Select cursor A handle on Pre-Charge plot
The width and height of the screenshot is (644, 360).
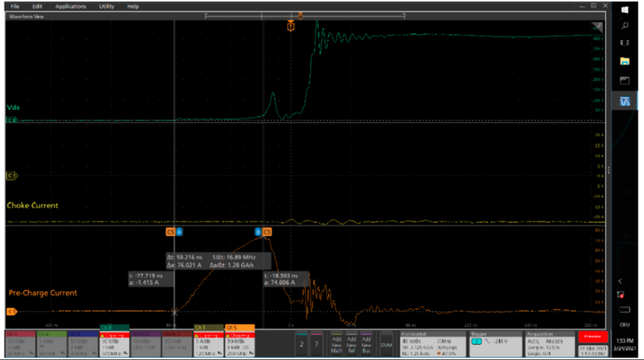click(x=180, y=231)
